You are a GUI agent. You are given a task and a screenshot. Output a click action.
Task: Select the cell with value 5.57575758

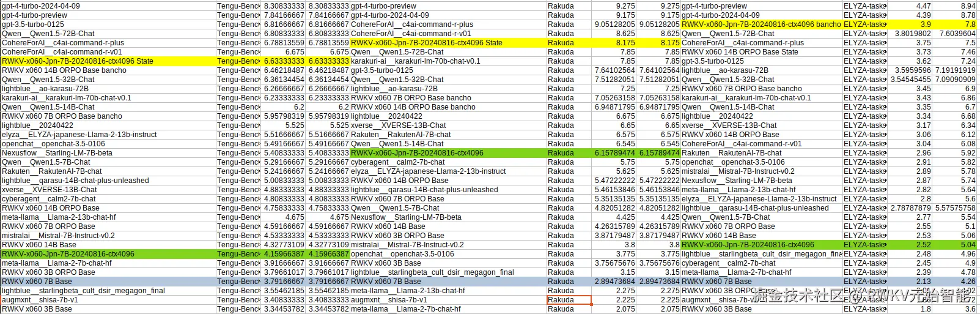click(954, 208)
